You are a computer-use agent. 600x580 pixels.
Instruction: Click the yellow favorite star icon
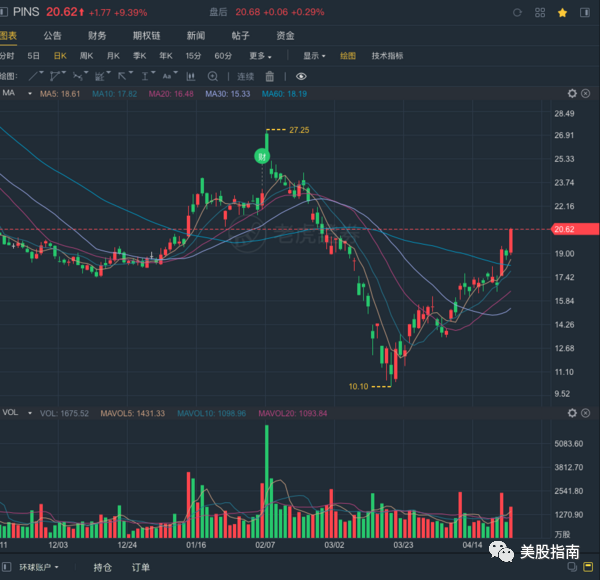click(x=563, y=12)
